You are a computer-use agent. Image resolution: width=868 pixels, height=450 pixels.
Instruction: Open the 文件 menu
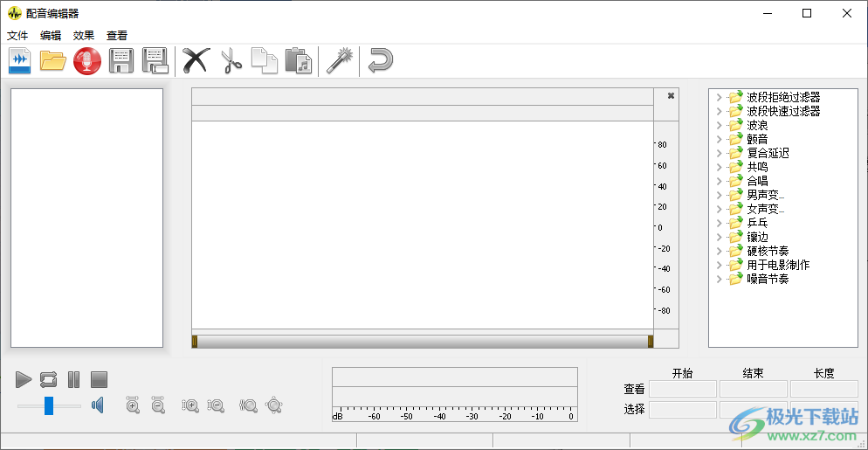17,36
